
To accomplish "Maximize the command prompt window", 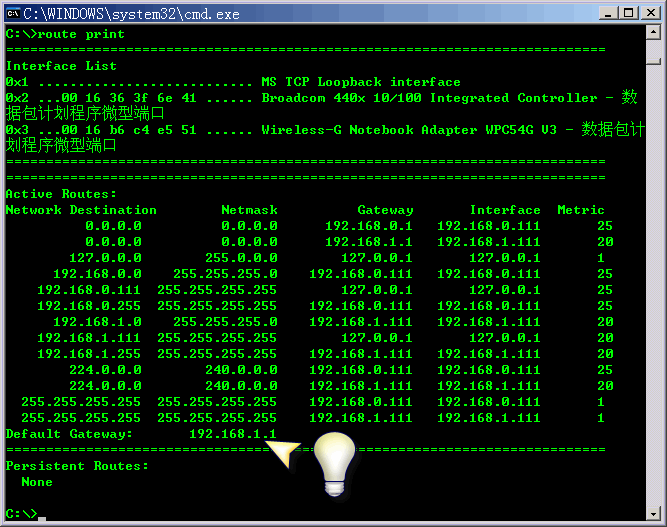I will click(628, 13).
